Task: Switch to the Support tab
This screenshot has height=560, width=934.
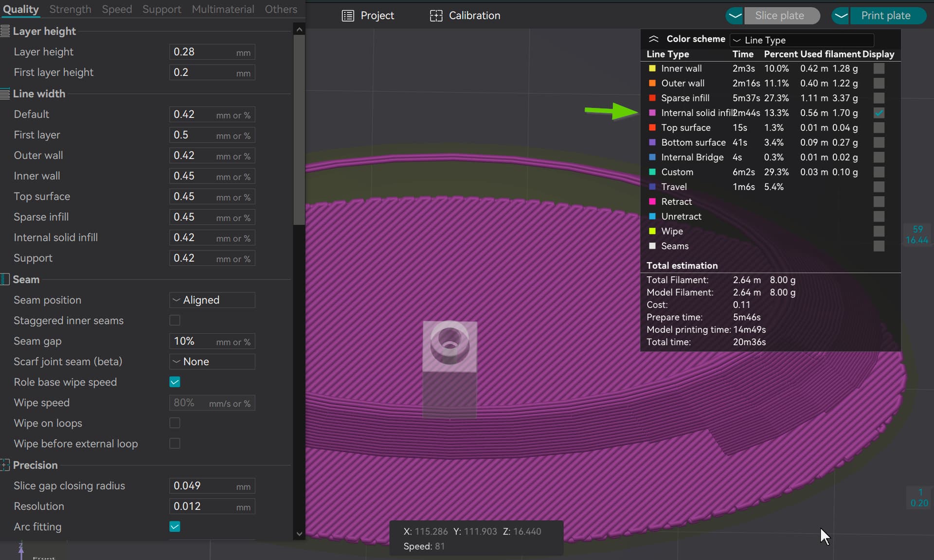Action: 162,9
